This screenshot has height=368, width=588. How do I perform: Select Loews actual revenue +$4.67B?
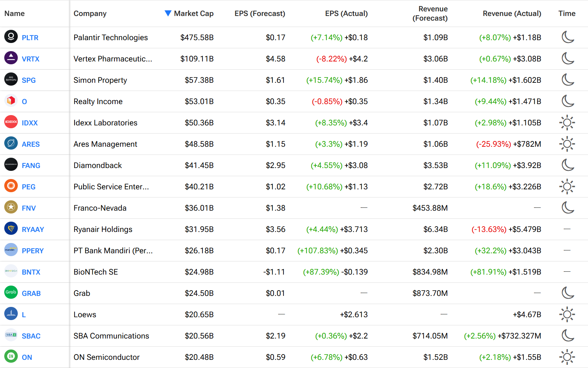tap(527, 315)
